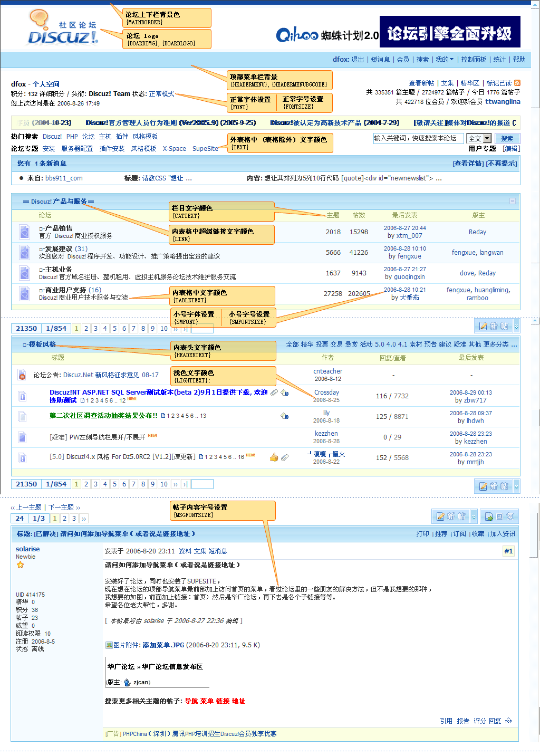
Task: Click the thumbs-up icon on Discuz!4.x thread
Action: click(x=274, y=457)
